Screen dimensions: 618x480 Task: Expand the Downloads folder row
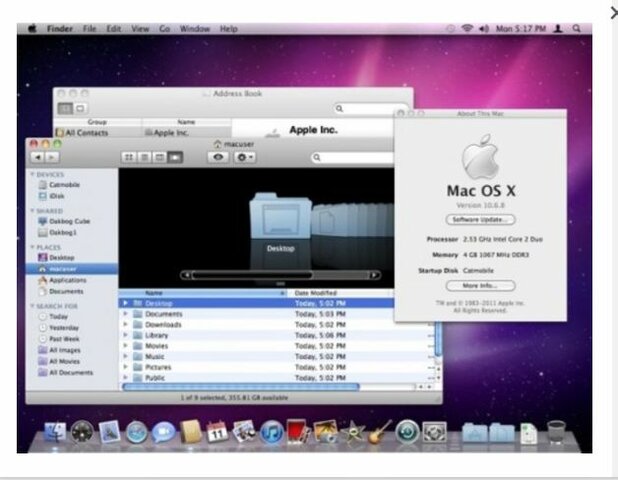(125, 324)
